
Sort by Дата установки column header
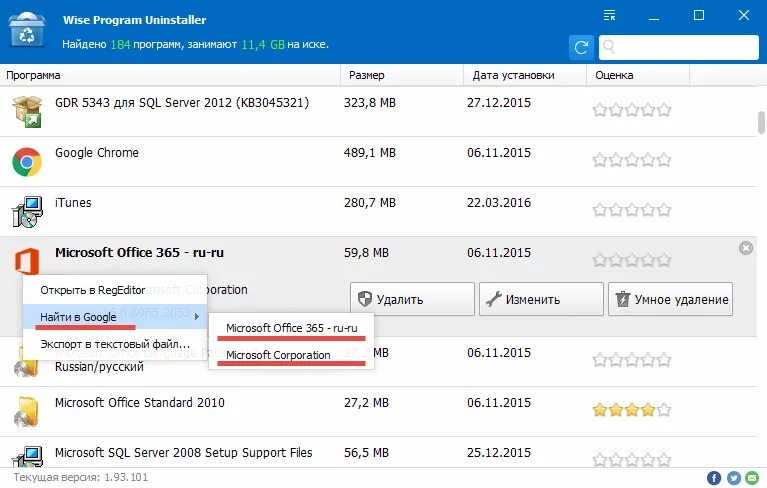[524, 75]
